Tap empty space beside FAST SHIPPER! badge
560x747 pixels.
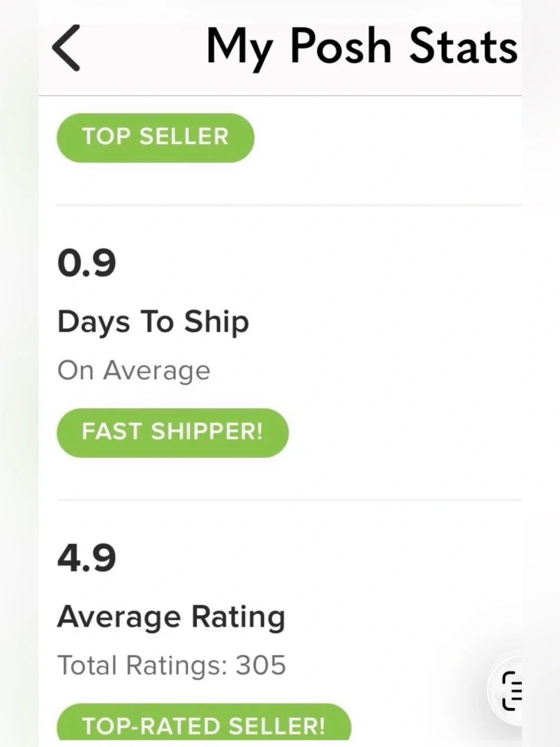pyautogui.click(x=403, y=433)
